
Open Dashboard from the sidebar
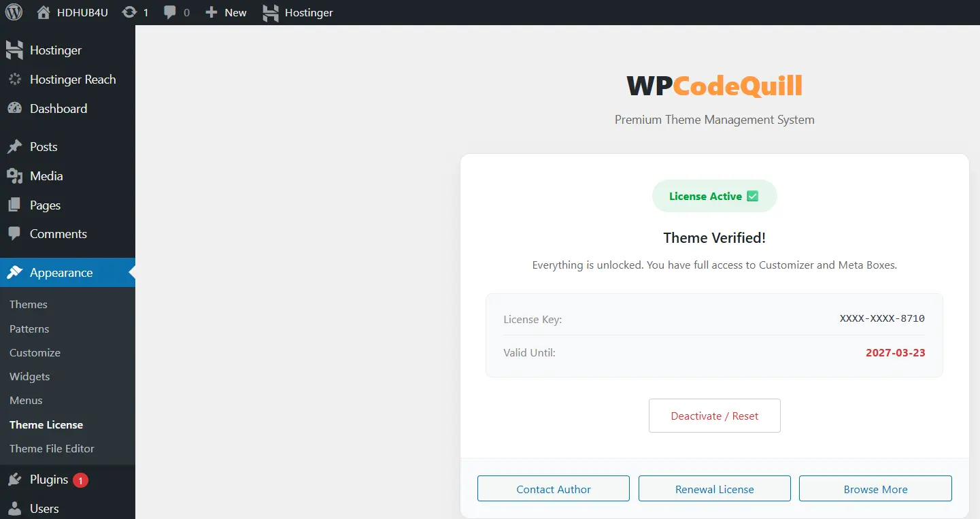click(58, 109)
